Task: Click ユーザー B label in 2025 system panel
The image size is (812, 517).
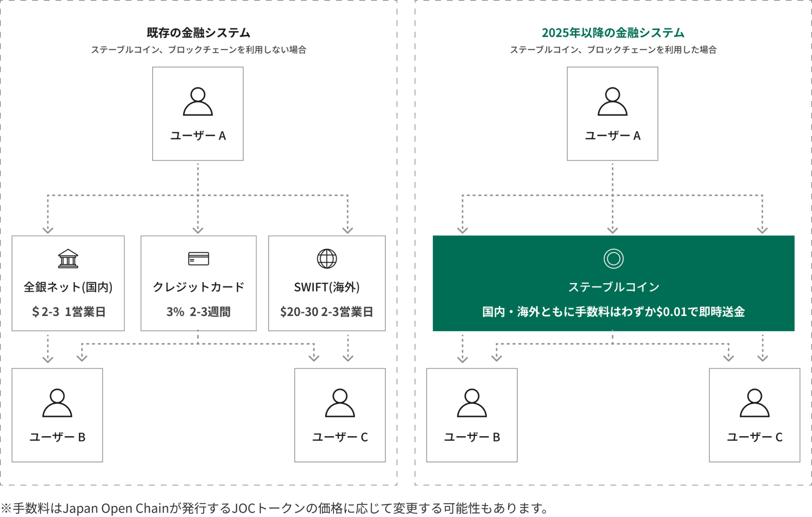Action: pyautogui.click(x=472, y=437)
